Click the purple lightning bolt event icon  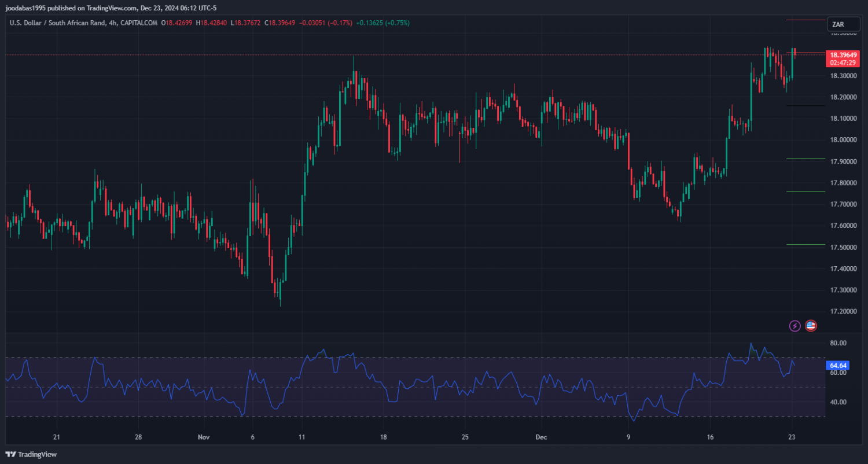coord(795,326)
